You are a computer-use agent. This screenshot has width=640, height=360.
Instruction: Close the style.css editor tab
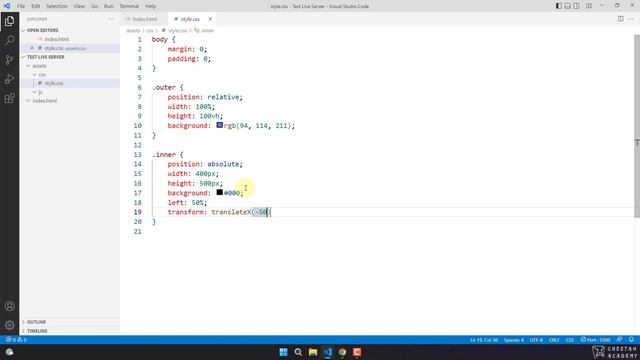click(210, 19)
